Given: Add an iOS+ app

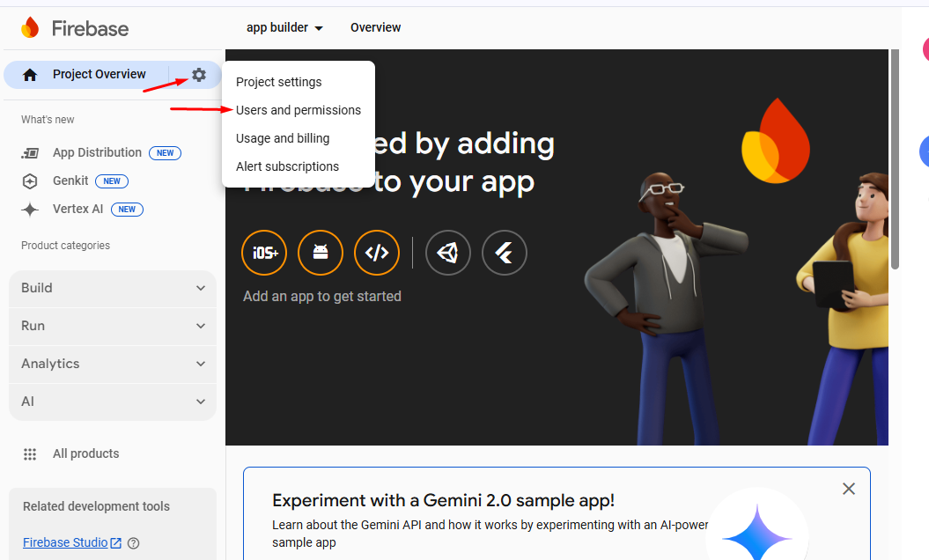Looking at the screenshot, I should [264, 253].
